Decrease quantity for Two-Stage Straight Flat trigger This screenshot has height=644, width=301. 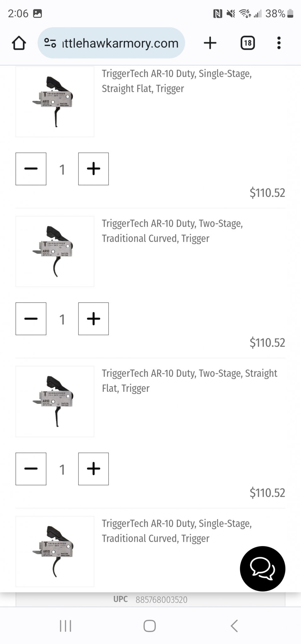pos(31,469)
